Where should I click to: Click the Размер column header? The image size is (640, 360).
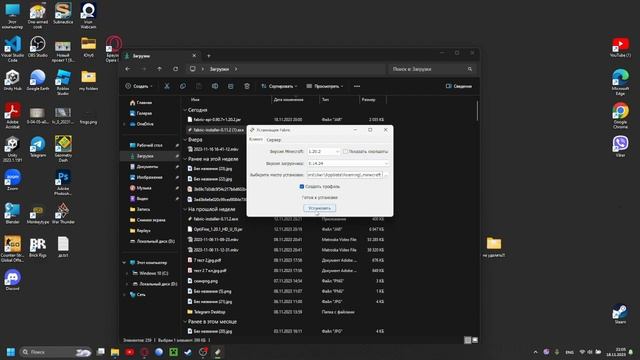368,99
